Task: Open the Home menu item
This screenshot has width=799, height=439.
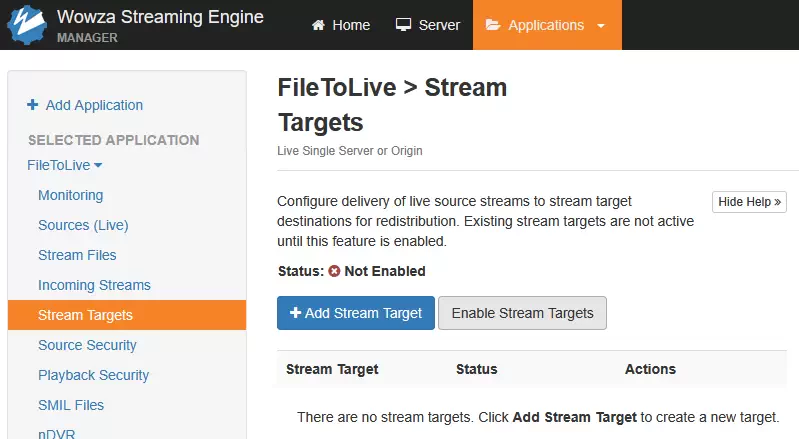Action: click(341, 25)
